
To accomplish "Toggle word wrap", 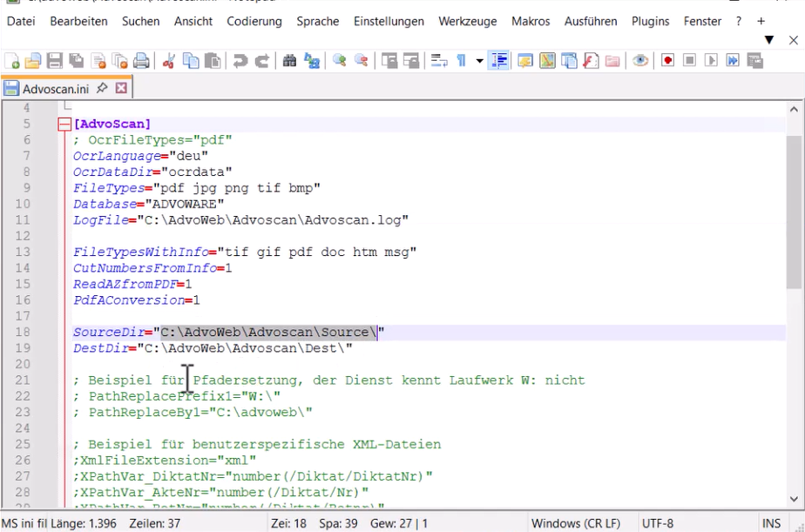I will 439,61.
